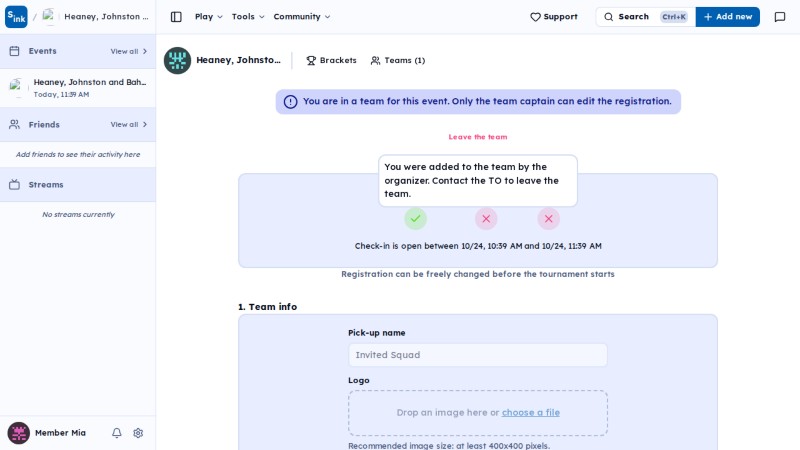
Task: Open the Tools menu
Action: pyautogui.click(x=248, y=17)
